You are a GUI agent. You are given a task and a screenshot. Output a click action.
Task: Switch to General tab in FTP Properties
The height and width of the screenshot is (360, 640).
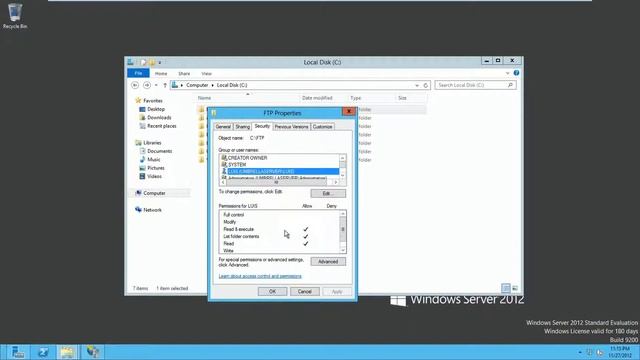tap(223, 127)
